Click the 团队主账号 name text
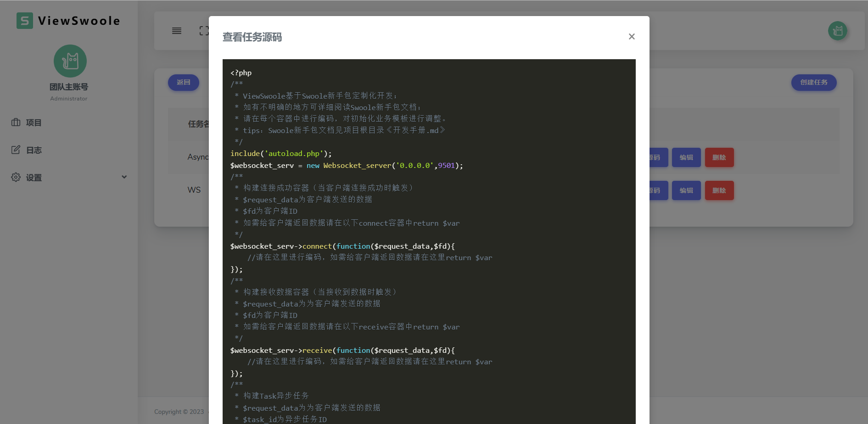The width and height of the screenshot is (868, 424). [69, 87]
